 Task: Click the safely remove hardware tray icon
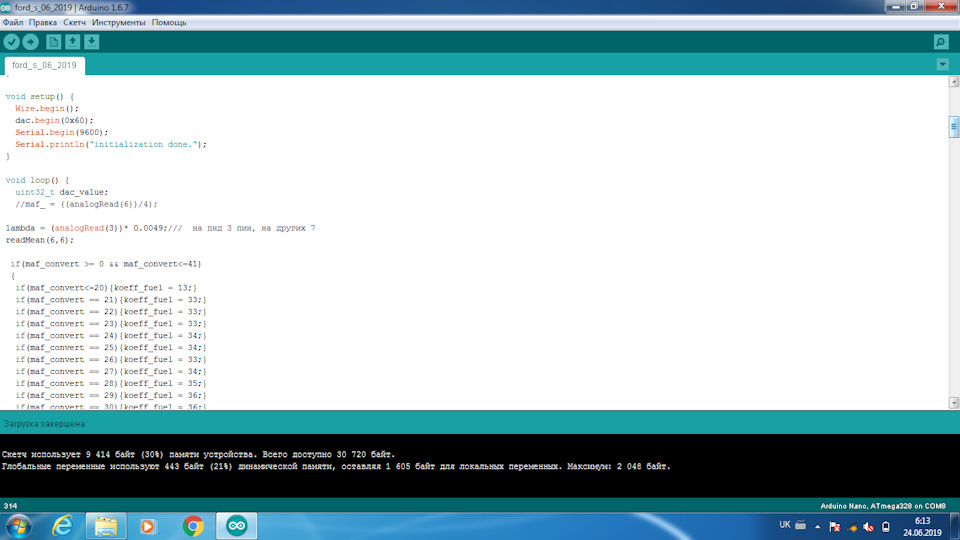(886, 527)
